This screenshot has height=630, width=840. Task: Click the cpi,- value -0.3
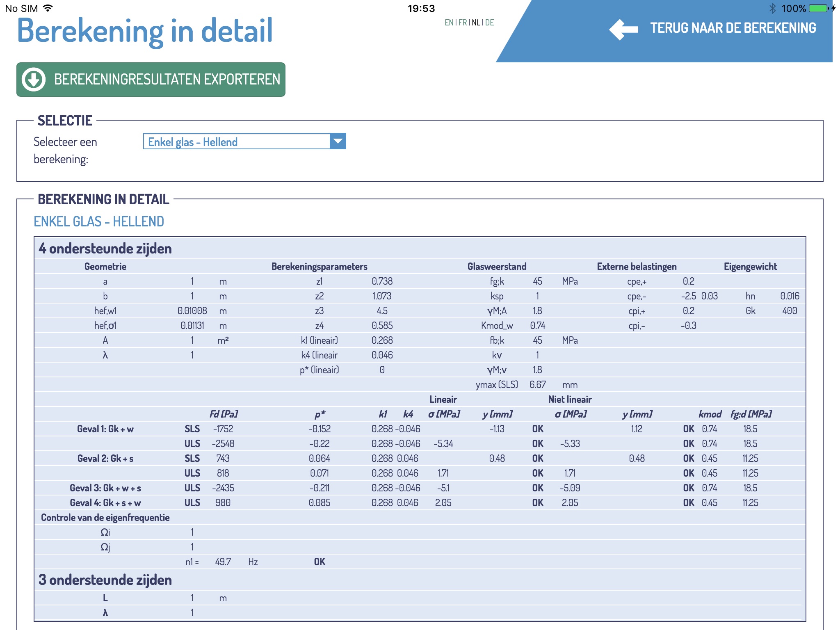[689, 326]
